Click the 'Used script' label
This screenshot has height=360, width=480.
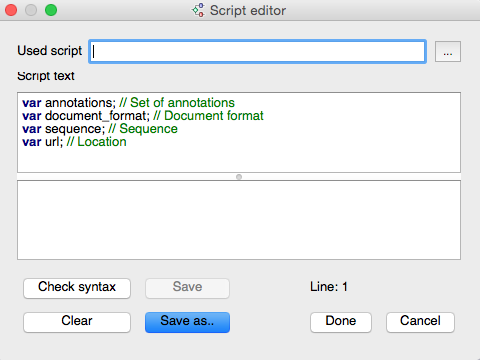(x=50, y=51)
